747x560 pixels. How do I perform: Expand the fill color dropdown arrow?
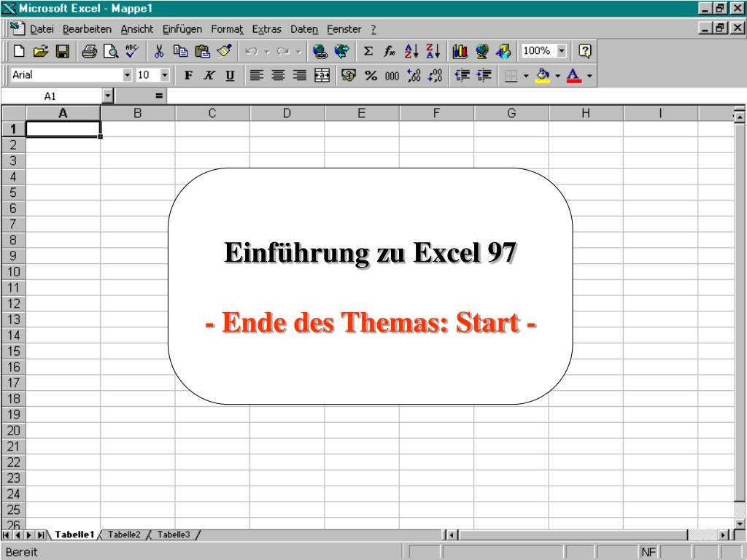click(x=558, y=75)
